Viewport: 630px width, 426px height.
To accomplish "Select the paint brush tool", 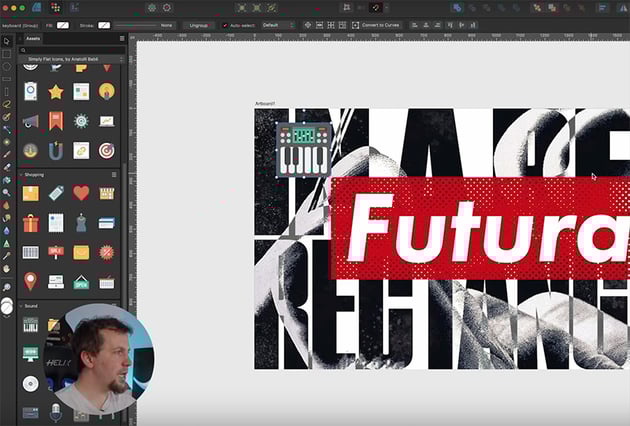I will click(x=6, y=155).
